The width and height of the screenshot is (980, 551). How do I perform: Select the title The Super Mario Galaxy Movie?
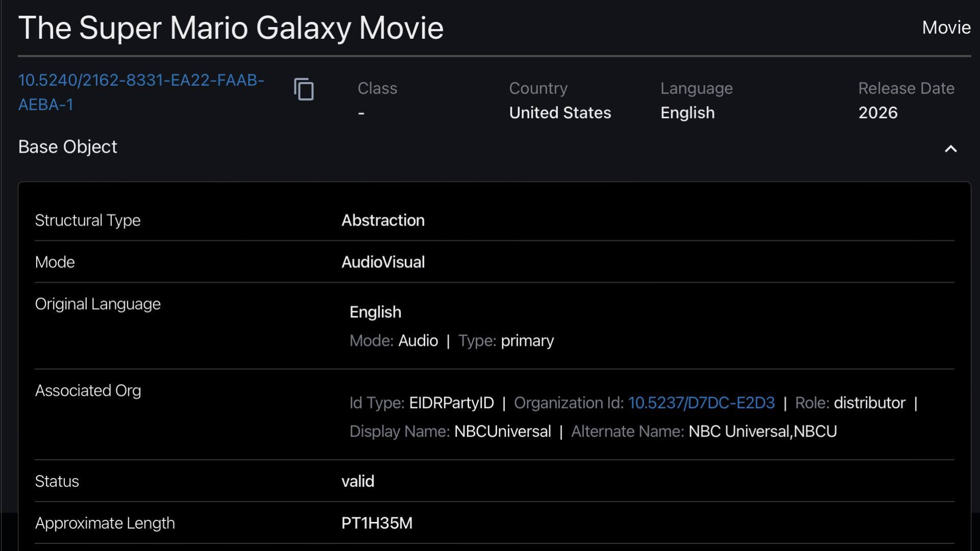click(x=231, y=28)
